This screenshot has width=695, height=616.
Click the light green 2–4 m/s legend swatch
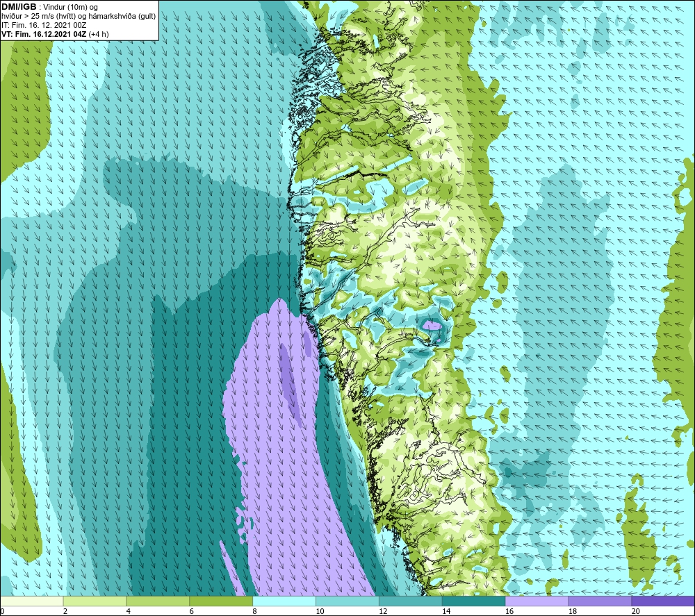tap(95, 601)
